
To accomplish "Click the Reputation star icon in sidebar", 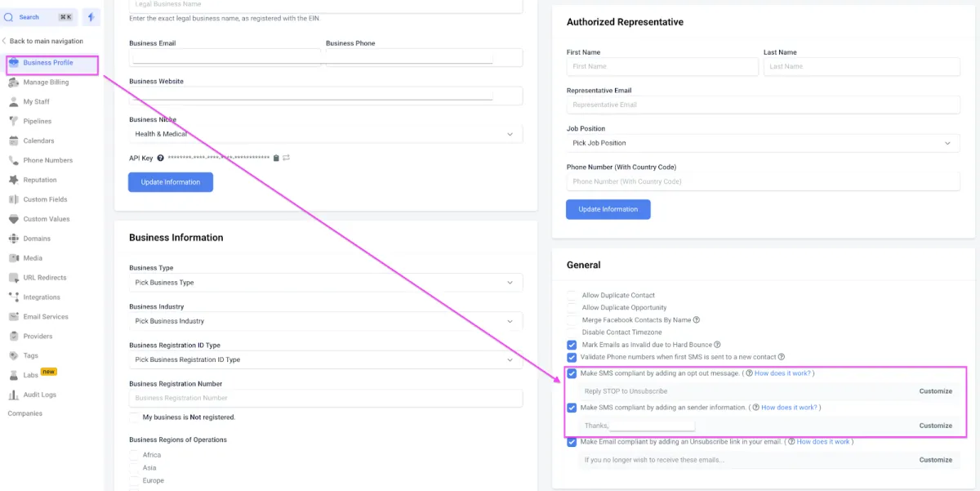I will click(x=14, y=180).
